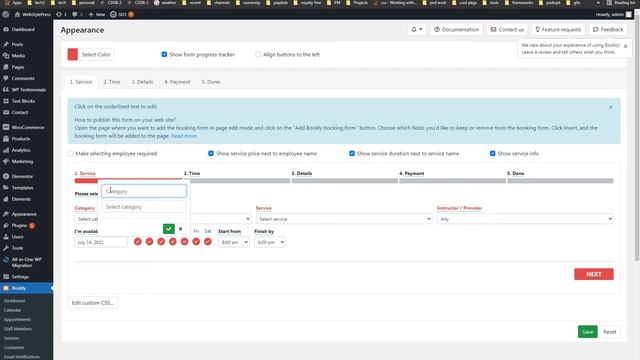Open the Finish by time dropdown
The height and width of the screenshot is (360, 640).
click(x=270, y=242)
